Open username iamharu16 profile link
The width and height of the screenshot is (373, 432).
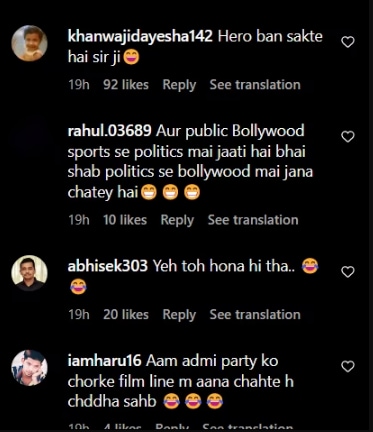[x=104, y=361]
